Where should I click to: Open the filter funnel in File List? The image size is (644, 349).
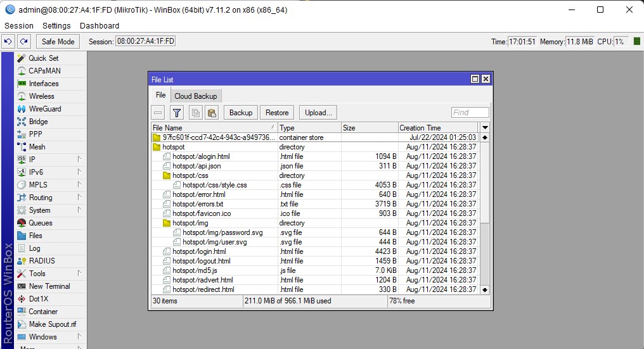click(177, 113)
